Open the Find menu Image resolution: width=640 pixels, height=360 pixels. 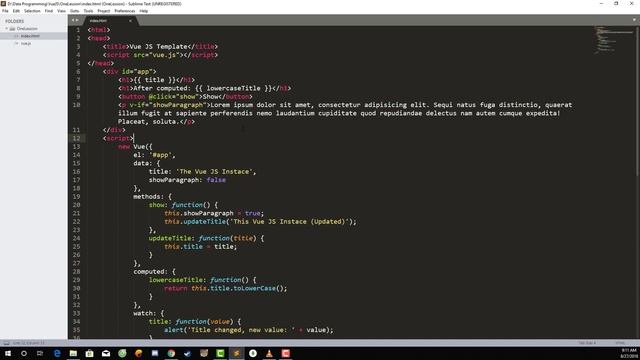pos(49,11)
